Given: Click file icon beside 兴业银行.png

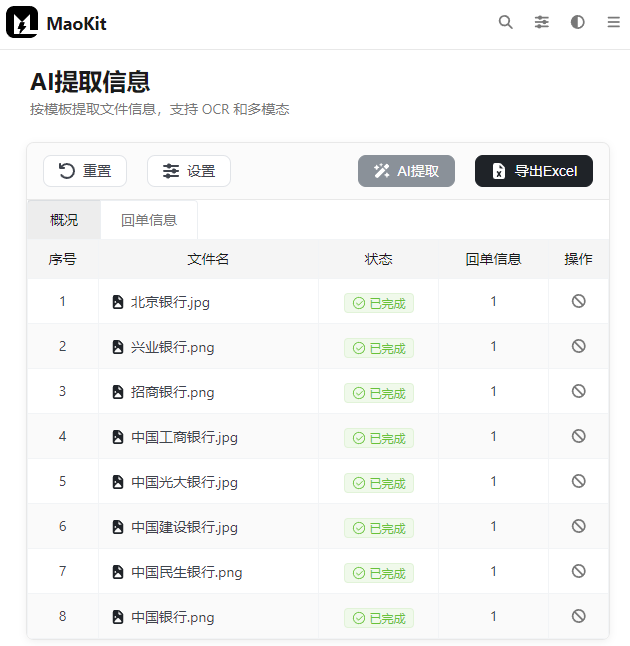Looking at the screenshot, I should pos(118,347).
